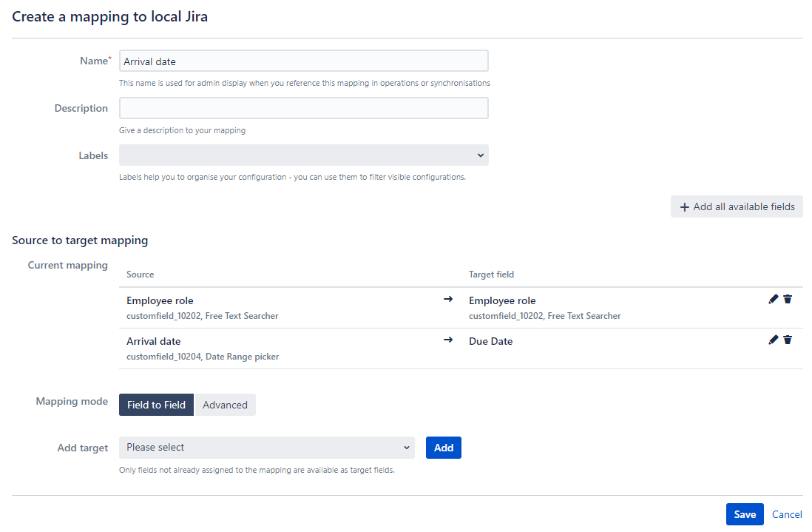Click the Add button next to target dropdown
812x532 pixels.
(443, 448)
